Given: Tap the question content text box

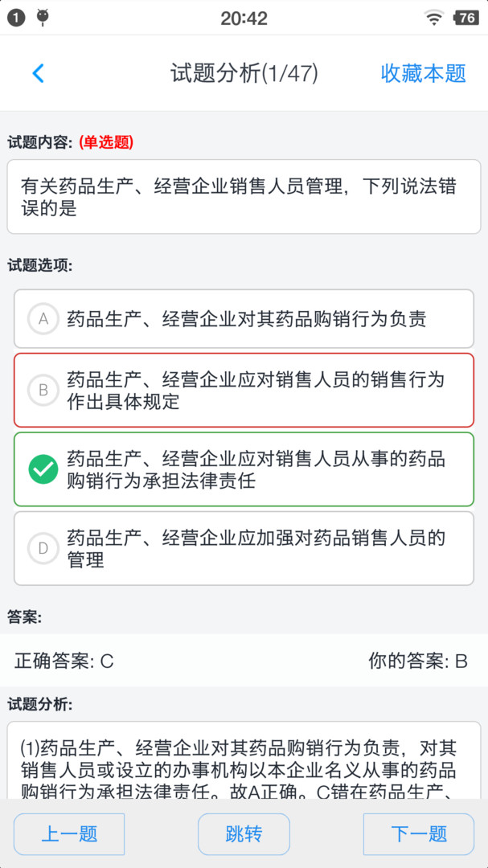Looking at the screenshot, I should pos(244,197).
